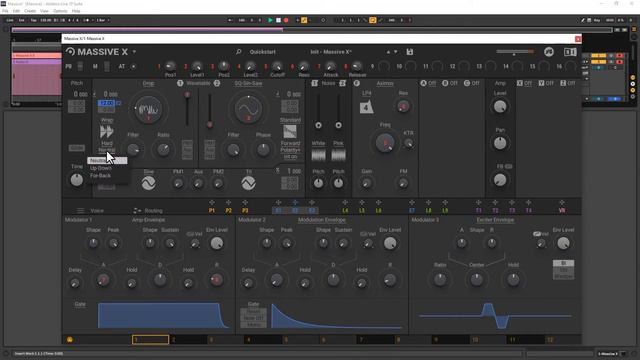Screen dimensions: 640x360
Task: Click the Ableton stop button
Action: tap(278, 20)
